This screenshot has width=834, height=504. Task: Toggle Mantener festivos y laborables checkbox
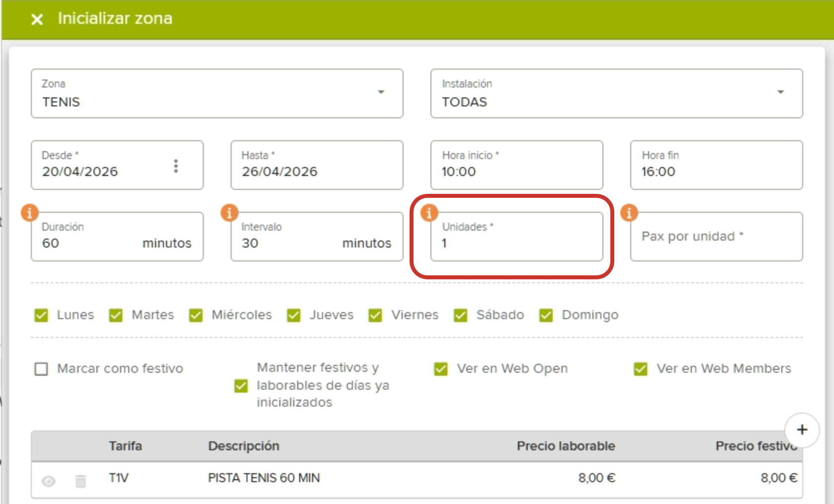tap(241, 386)
